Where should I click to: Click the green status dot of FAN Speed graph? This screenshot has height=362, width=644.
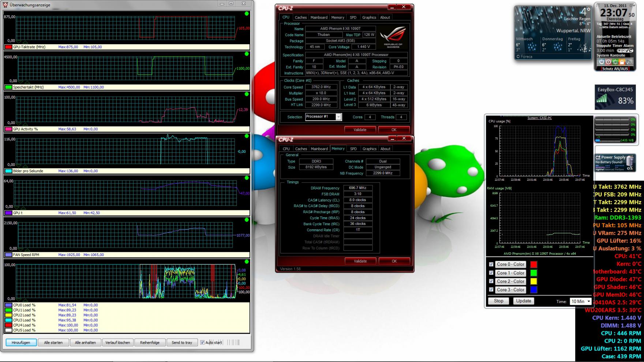pyautogui.click(x=247, y=220)
